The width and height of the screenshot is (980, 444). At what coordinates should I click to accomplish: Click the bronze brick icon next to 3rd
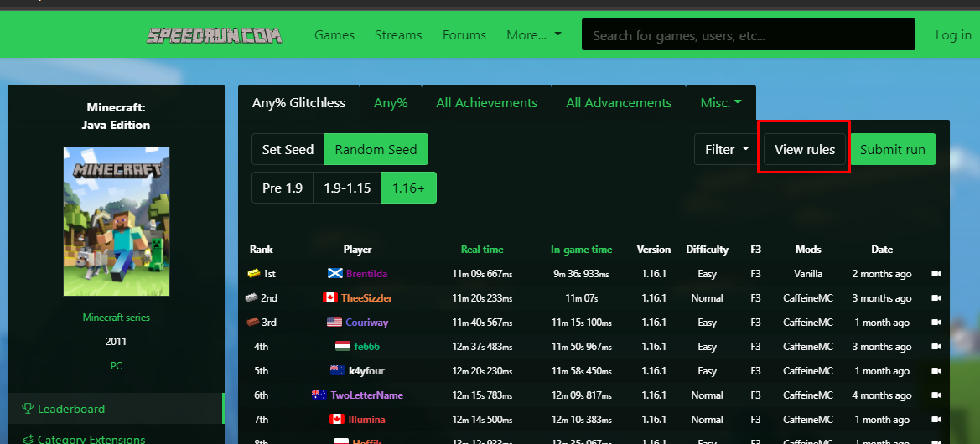[252, 323]
